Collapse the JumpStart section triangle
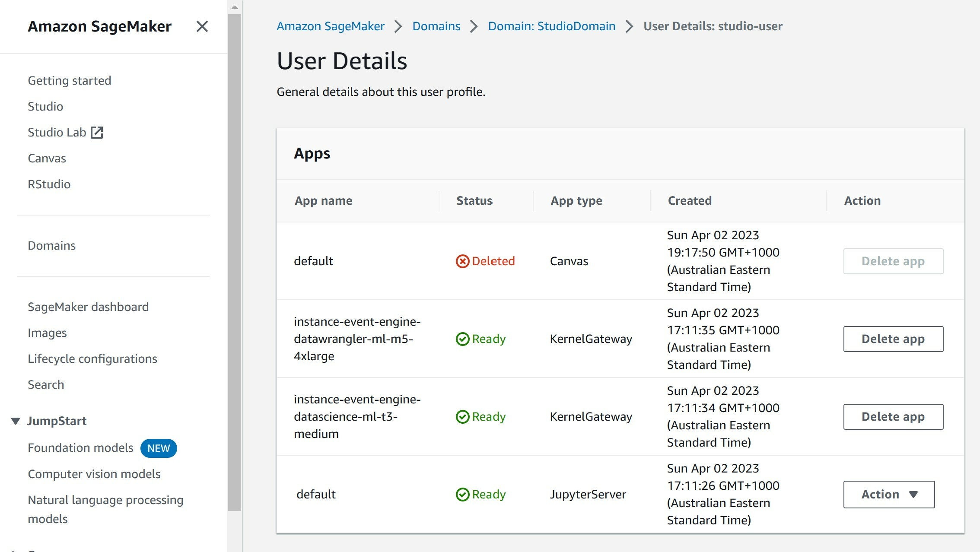 (16, 421)
